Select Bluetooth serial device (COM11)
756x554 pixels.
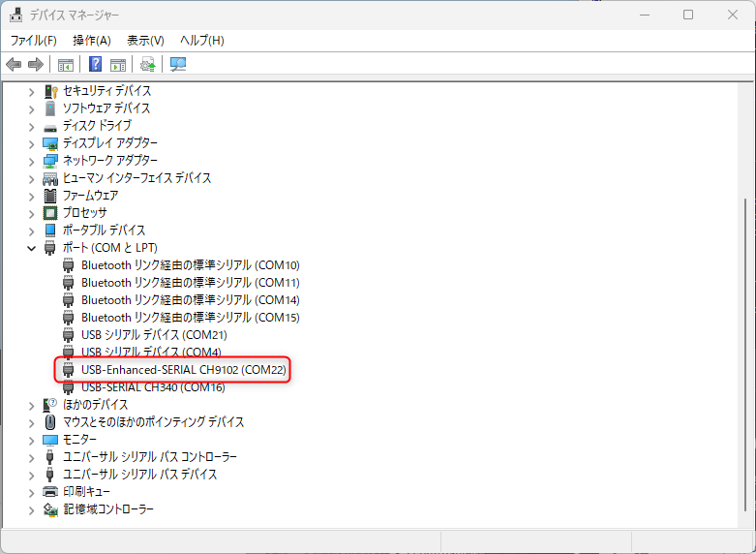point(191,282)
